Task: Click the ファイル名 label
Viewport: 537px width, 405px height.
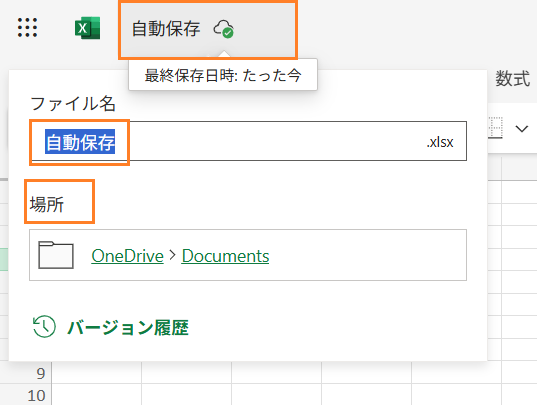Action: (x=73, y=103)
